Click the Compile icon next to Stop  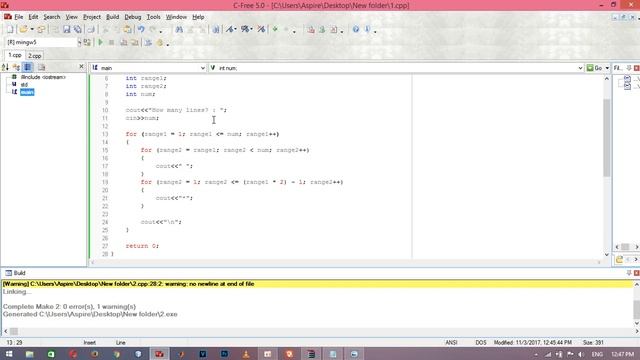(x=123, y=42)
